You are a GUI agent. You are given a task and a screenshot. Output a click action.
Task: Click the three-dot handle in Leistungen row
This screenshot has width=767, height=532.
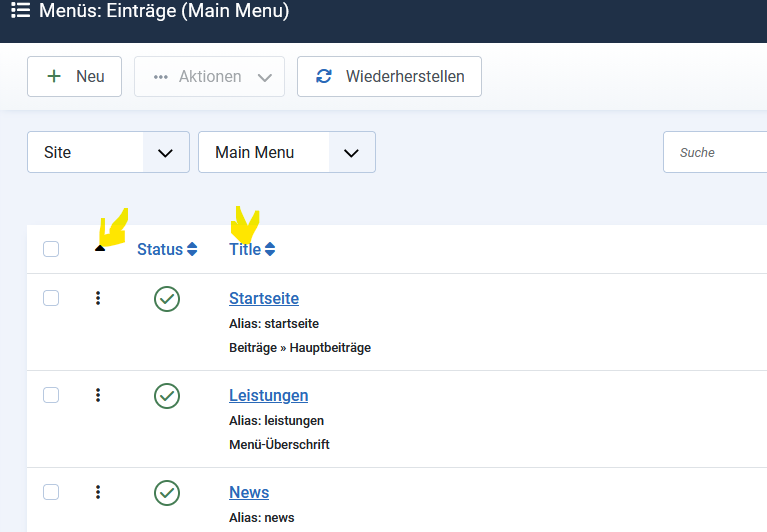98,395
